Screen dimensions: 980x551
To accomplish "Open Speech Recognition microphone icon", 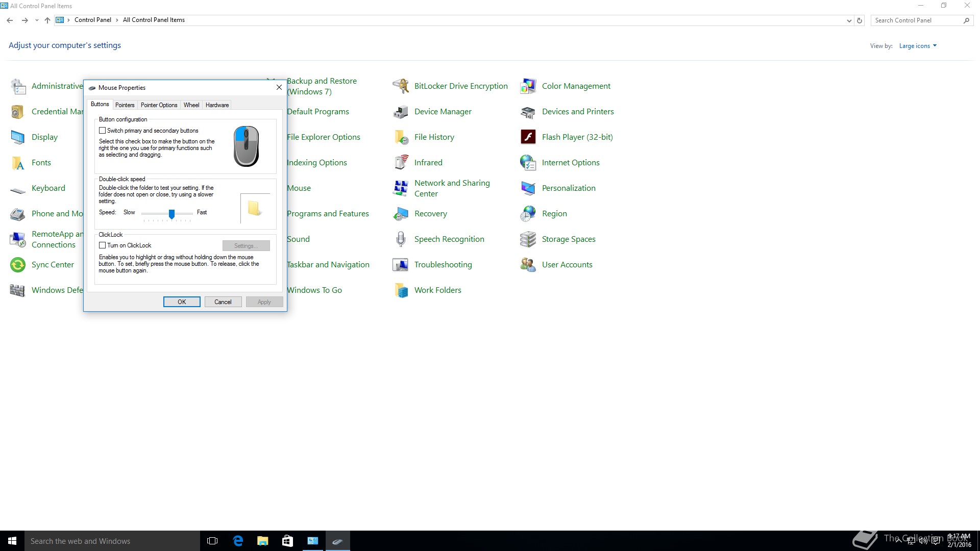I will coord(401,239).
